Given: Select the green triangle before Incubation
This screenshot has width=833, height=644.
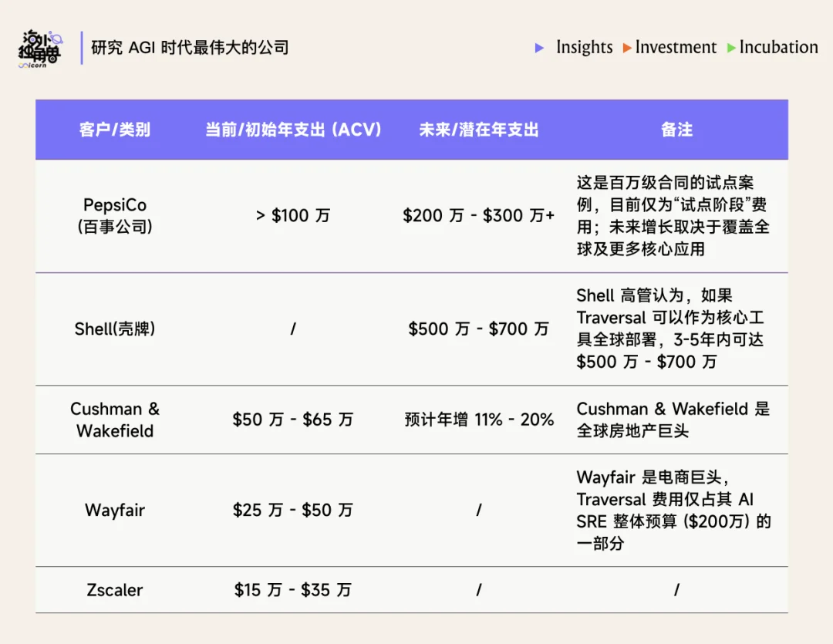Looking at the screenshot, I should pyautogui.click(x=729, y=48).
